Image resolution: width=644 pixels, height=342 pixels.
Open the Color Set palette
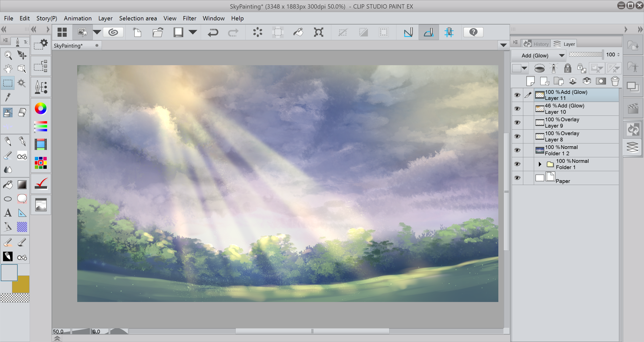click(41, 163)
